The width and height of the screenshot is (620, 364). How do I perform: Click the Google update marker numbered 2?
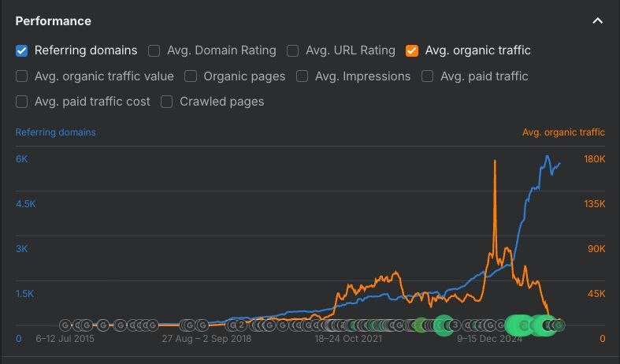241,325
